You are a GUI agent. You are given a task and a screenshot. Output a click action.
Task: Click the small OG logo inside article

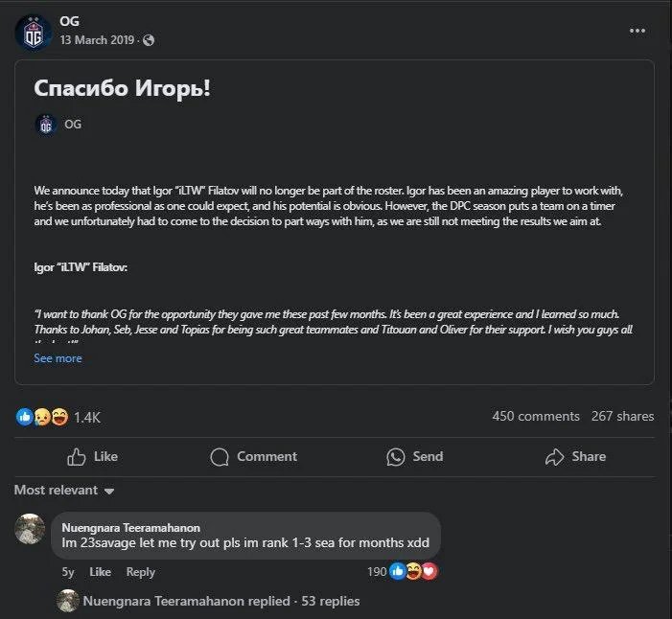(45, 124)
